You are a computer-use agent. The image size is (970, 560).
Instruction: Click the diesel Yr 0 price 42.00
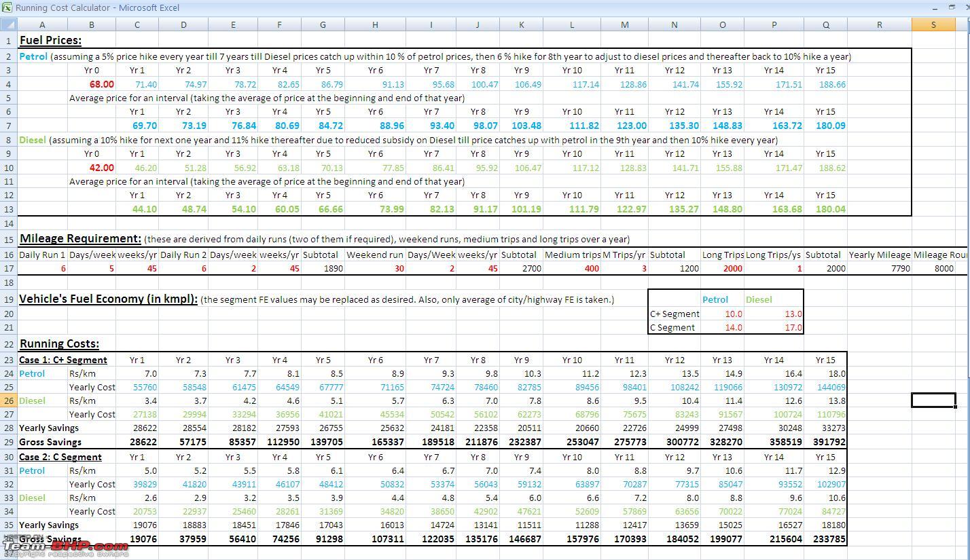click(x=101, y=168)
